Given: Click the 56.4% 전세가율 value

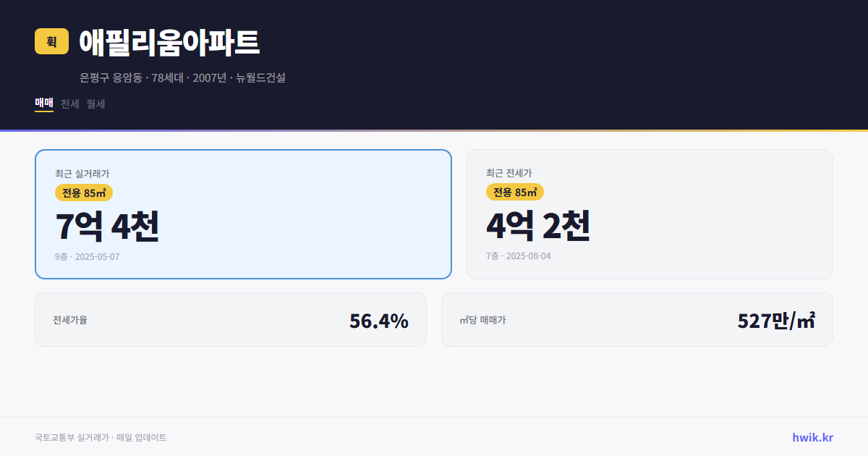Looking at the screenshot, I should pos(378,319).
